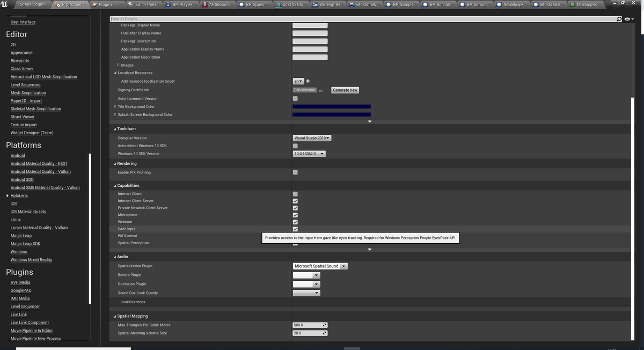Open the Windows 10 SDK Version dropdown
The width and height of the screenshot is (644, 350).
[309, 154]
